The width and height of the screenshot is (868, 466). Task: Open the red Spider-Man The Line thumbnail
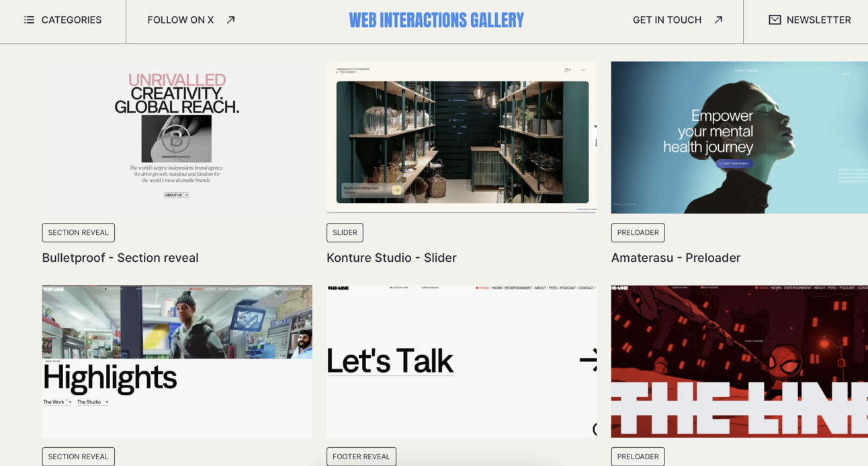(x=739, y=361)
